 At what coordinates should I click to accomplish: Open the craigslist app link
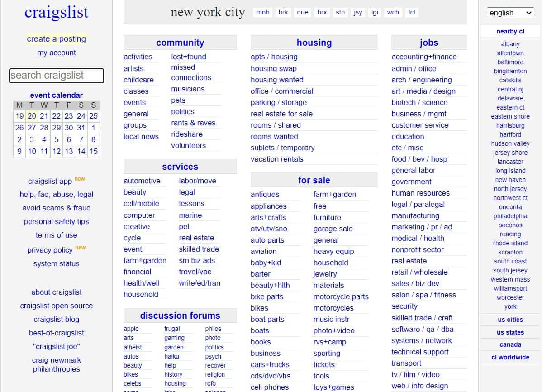pos(50,182)
